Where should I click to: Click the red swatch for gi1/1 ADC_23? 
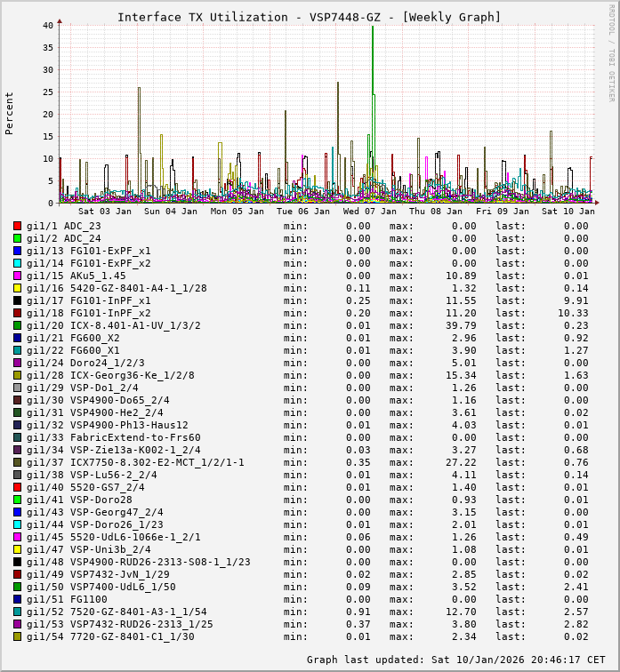17,226
